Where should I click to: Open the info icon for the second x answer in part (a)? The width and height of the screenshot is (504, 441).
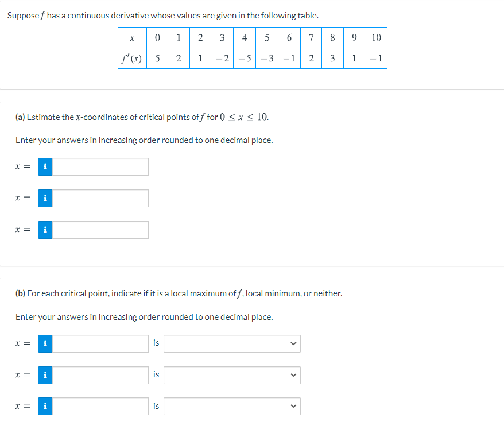pos(45,198)
